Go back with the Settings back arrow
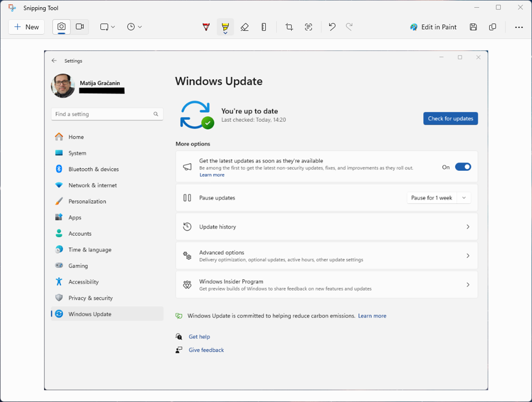The image size is (532, 402). tap(54, 61)
